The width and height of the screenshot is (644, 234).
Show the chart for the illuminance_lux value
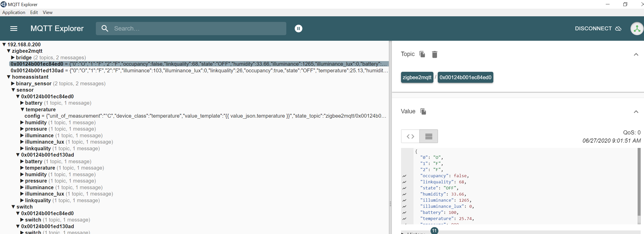404,207
